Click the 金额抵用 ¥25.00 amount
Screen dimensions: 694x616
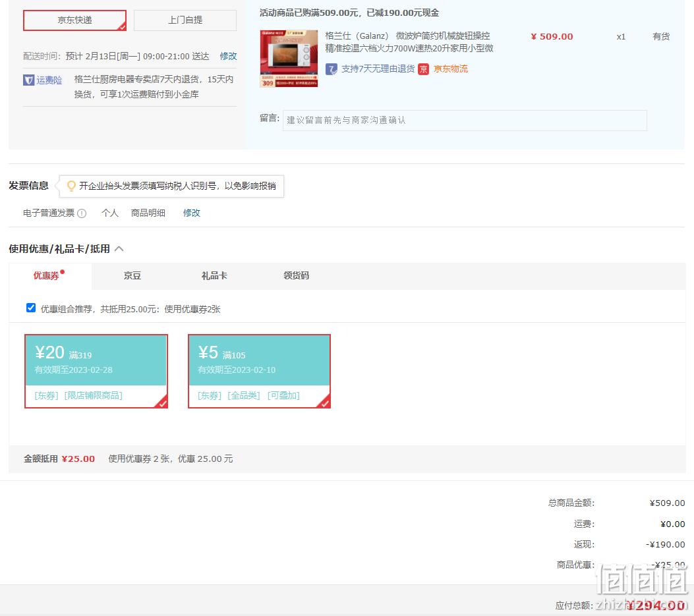click(x=78, y=459)
